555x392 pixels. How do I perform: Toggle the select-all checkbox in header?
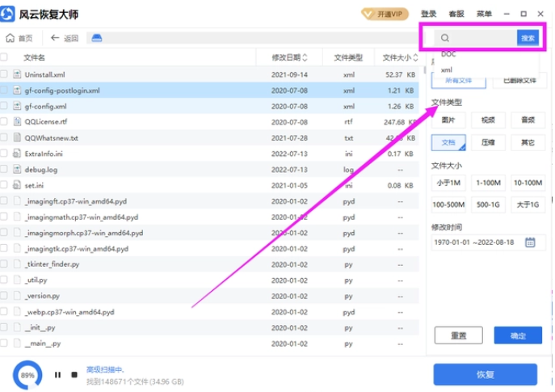[x=4, y=57]
